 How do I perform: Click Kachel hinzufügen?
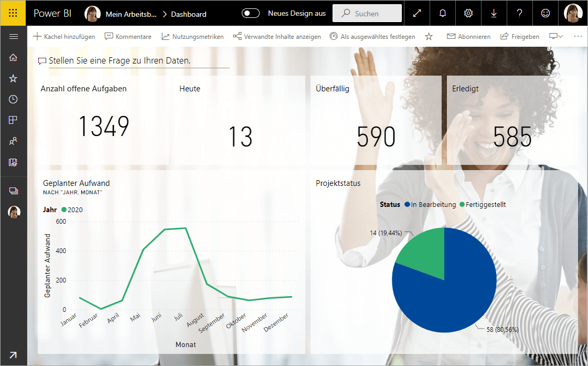[64, 36]
